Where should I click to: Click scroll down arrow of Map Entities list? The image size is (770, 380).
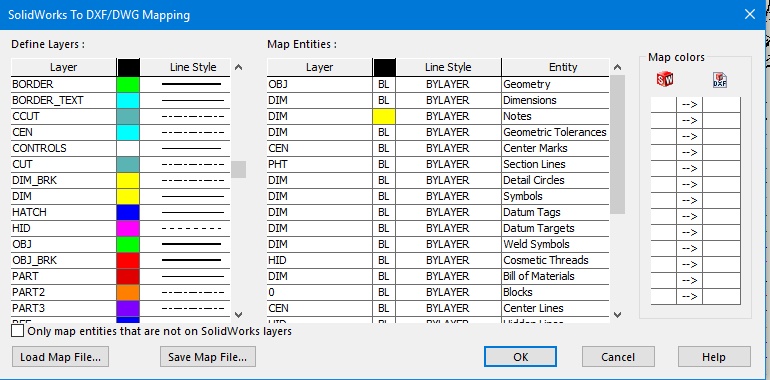coord(618,315)
